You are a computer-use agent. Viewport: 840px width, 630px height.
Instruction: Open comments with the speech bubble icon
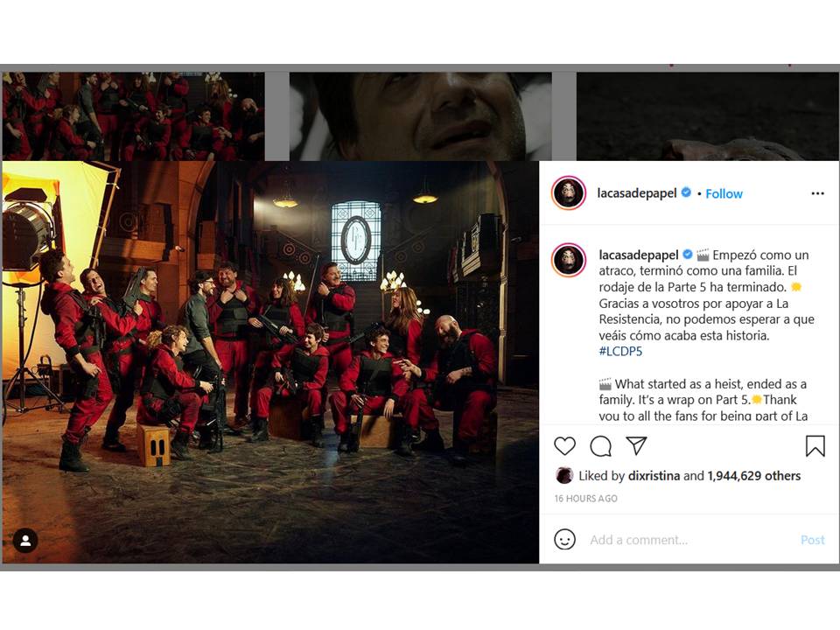pyautogui.click(x=600, y=446)
